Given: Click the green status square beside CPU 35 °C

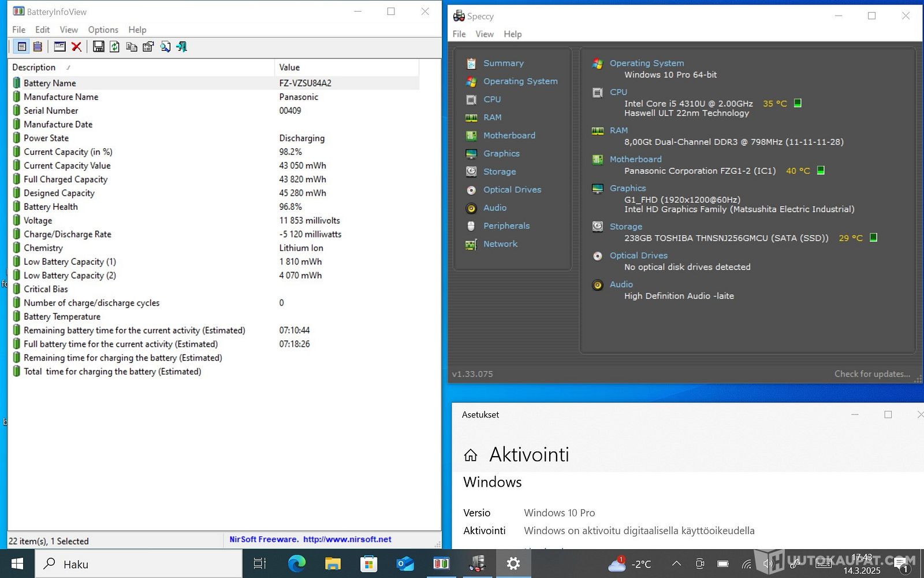Looking at the screenshot, I should pos(798,103).
